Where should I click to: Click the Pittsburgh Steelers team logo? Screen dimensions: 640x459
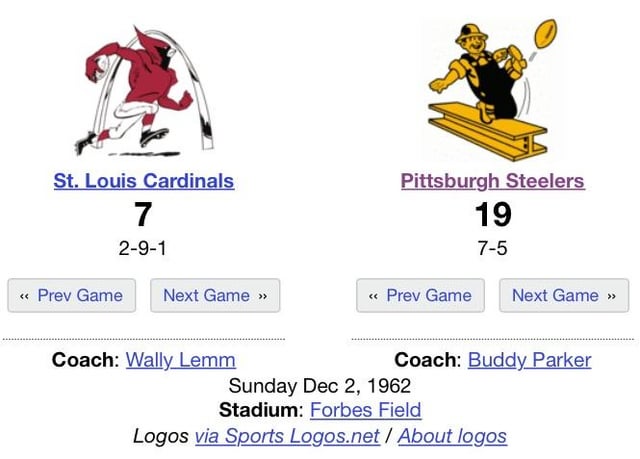[x=493, y=90]
